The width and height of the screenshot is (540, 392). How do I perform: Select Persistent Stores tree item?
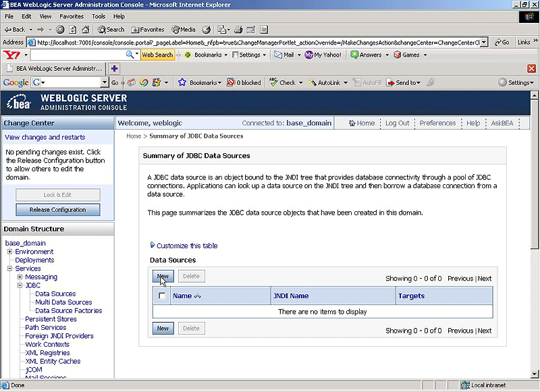[51, 319]
